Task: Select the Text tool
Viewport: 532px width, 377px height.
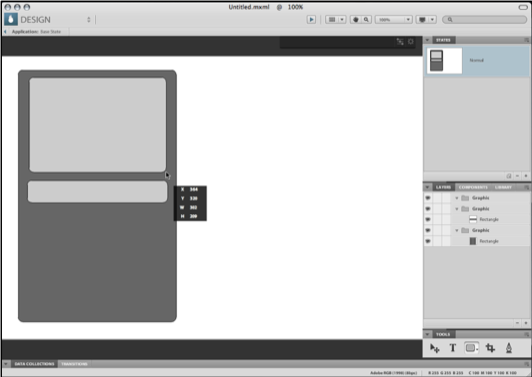Action: [x=453, y=348]
